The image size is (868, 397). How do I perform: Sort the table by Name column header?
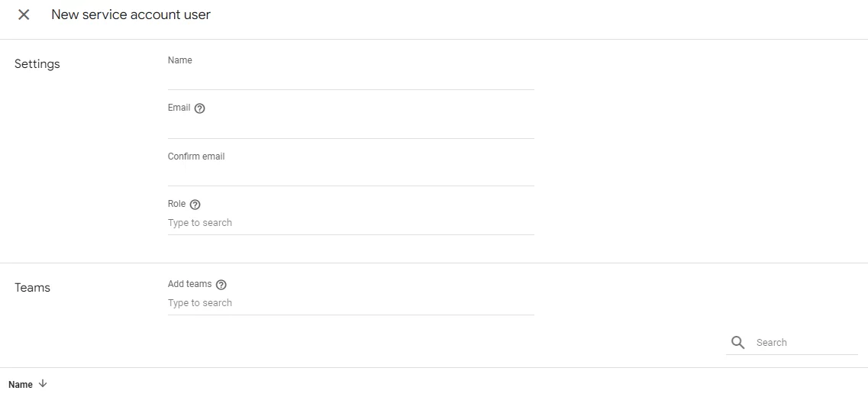(x=21, y=384)
